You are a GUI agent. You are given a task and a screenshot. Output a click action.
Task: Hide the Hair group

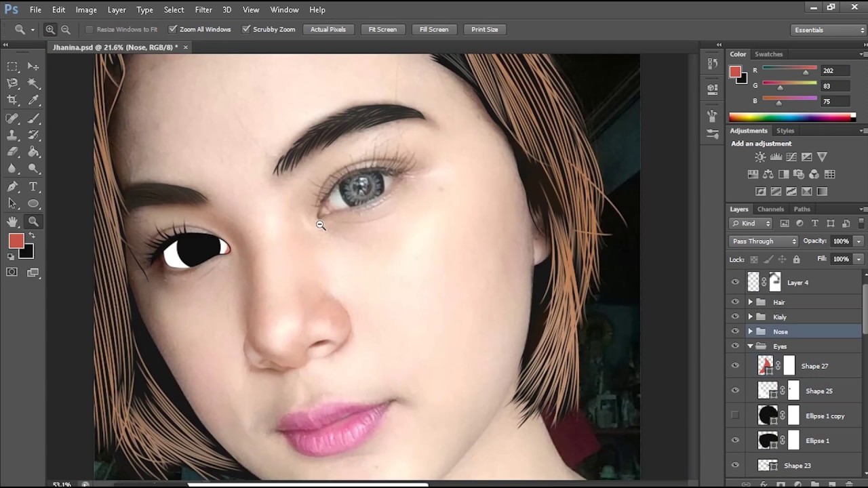(x=735, y=302)
